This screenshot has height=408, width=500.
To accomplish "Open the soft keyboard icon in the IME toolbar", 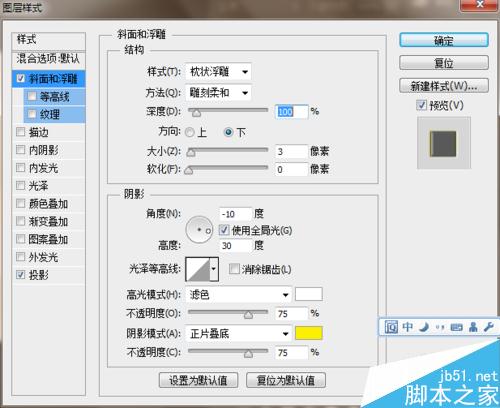I will click(456, 327).
